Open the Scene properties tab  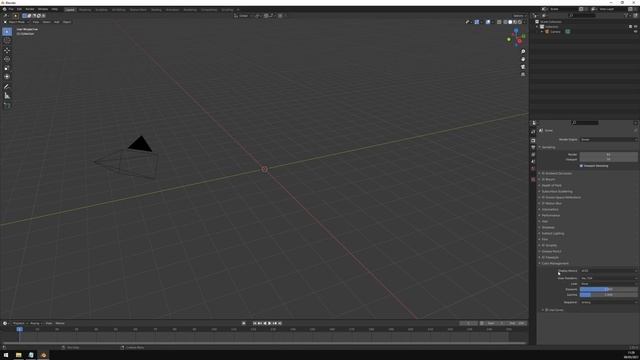point(533,162)
